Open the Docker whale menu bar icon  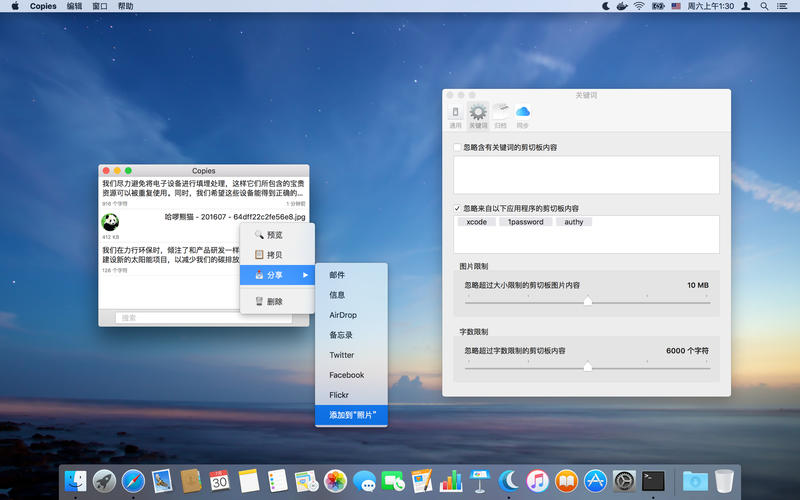click(622, 6)
